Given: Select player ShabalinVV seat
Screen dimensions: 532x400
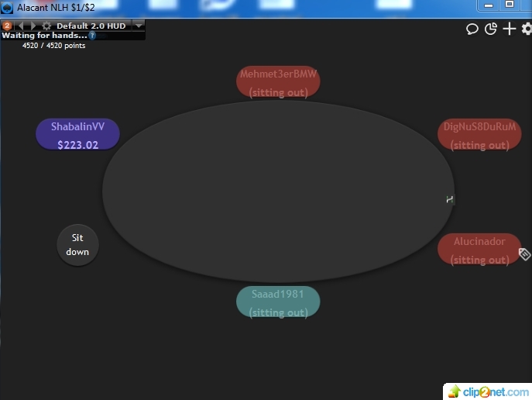Looking at the screenshot, I should (77, 134).
